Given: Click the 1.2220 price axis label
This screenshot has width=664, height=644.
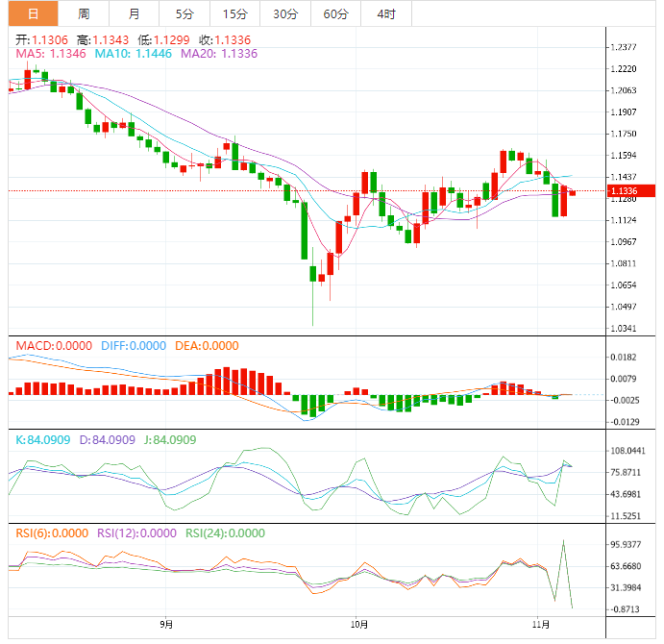Looking at the screenshot, I should click(624, 68).
